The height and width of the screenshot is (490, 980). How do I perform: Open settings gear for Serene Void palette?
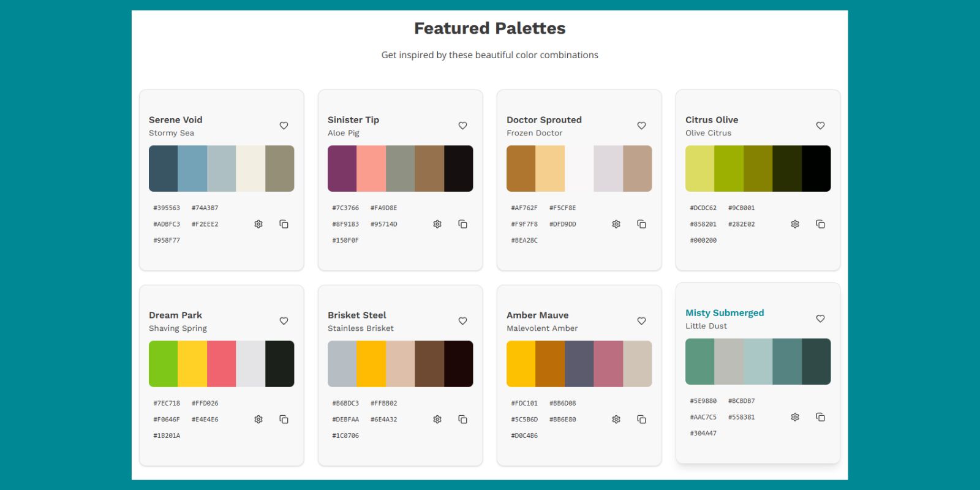[258, 224]
